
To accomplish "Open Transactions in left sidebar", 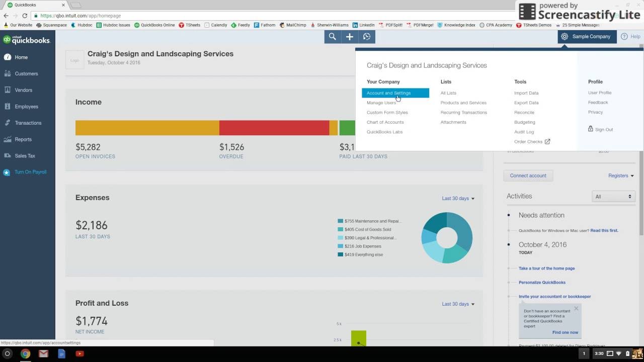I will (x=28, y=123).
